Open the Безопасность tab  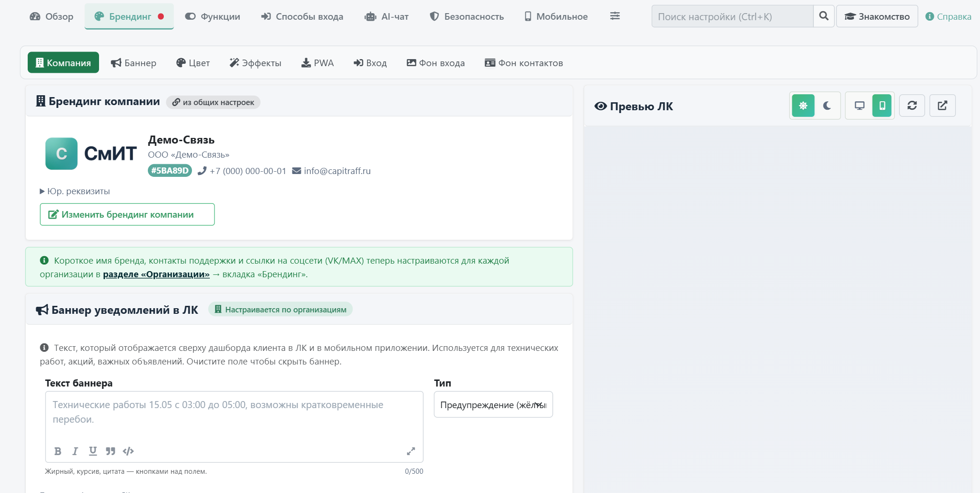467,16
